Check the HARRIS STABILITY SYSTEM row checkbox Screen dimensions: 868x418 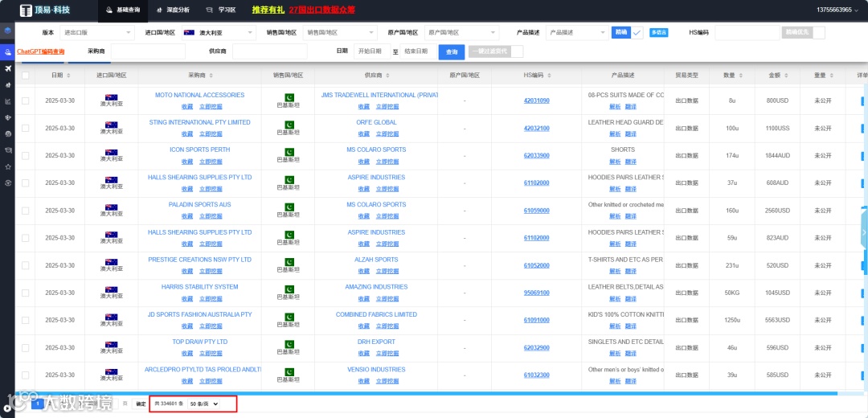pyautogui.click(x=26, y=293)
